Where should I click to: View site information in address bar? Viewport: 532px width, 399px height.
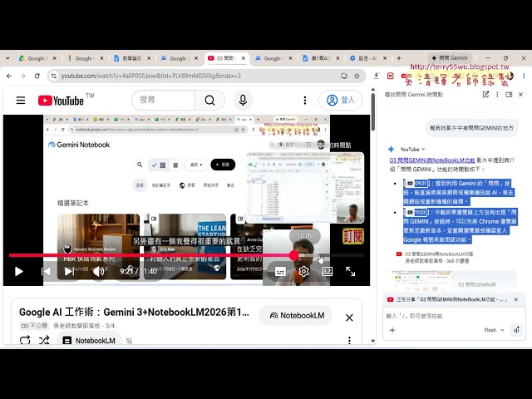[x=54, y=76]
